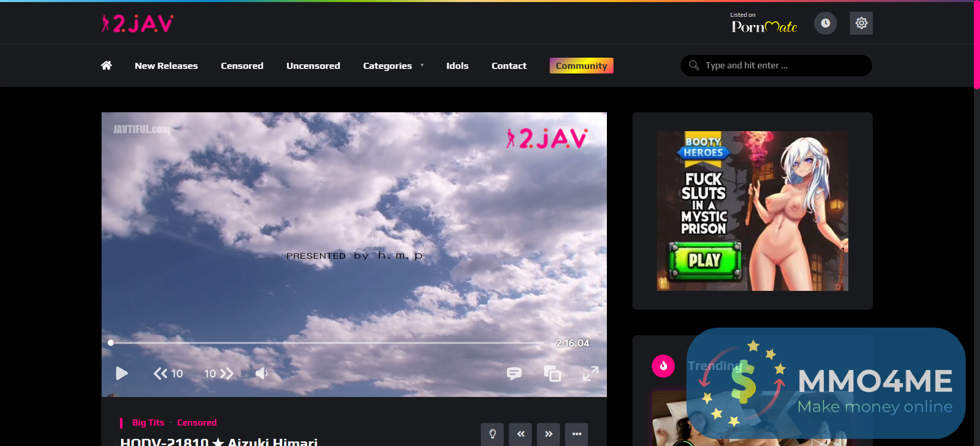Viewport: 980px width, 446px height.
Task: Seek along the video progress bar
Action: (327, 343)
